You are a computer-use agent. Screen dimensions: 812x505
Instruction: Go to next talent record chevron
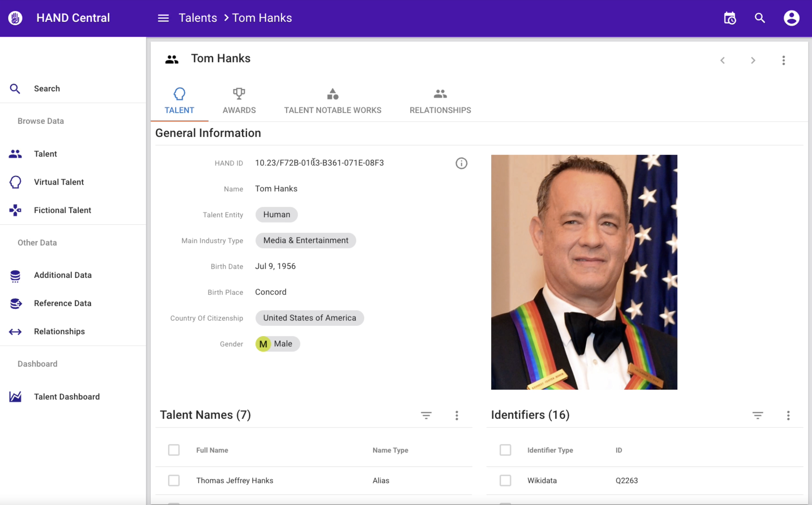pos(753,61)
